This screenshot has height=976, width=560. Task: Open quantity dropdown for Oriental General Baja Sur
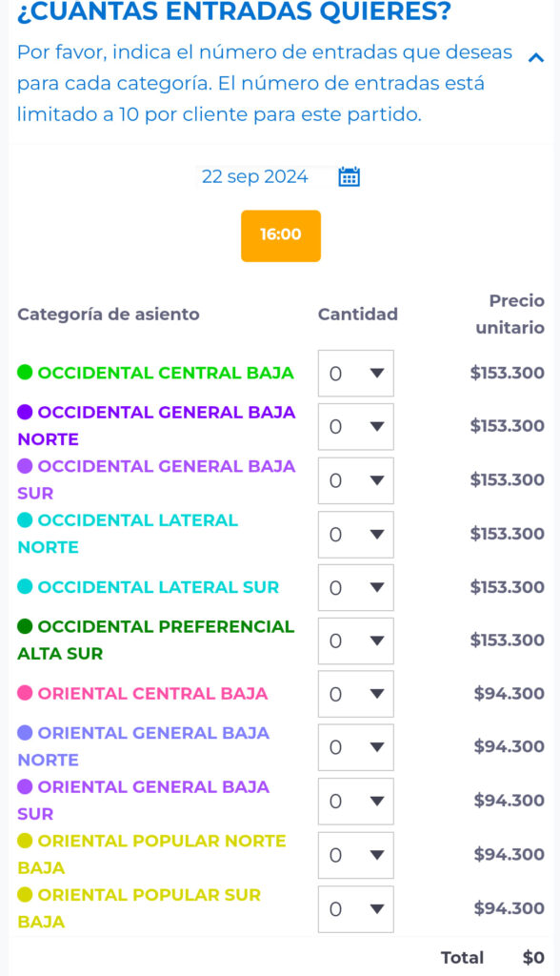356,801
